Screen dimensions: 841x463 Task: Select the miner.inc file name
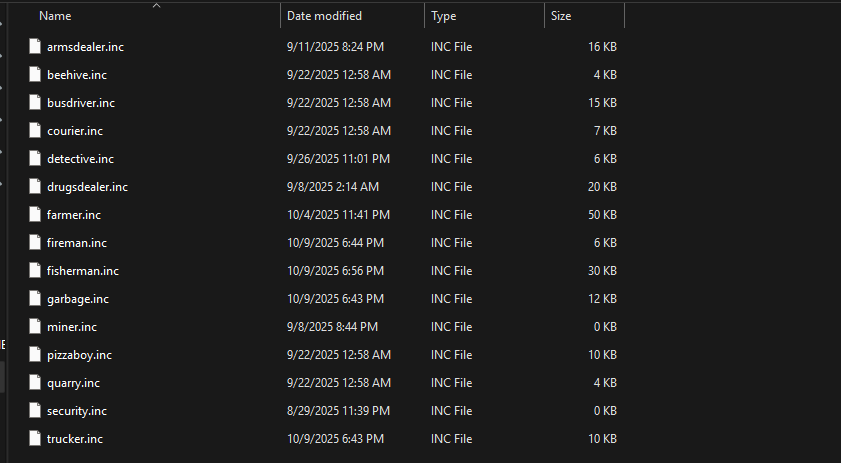[72, 327]
